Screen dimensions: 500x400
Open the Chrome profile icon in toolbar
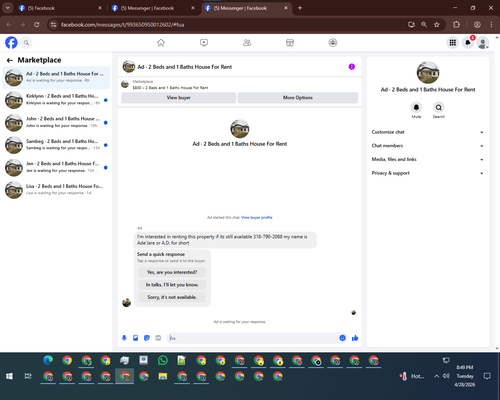[x=477, y=25]
